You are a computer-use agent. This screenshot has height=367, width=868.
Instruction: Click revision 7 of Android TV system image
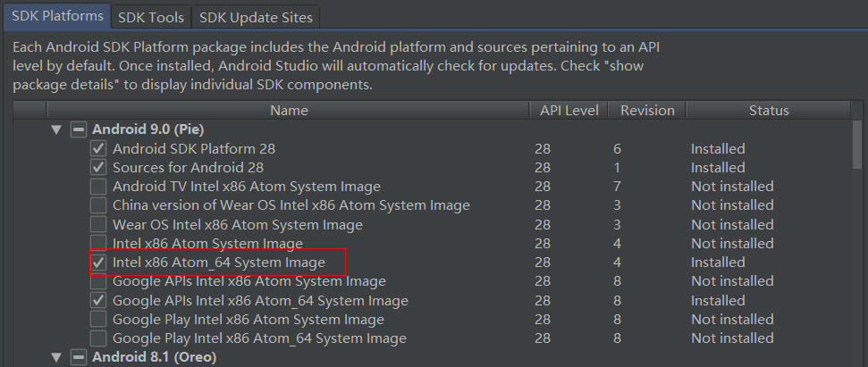click(x=617, y=187)
